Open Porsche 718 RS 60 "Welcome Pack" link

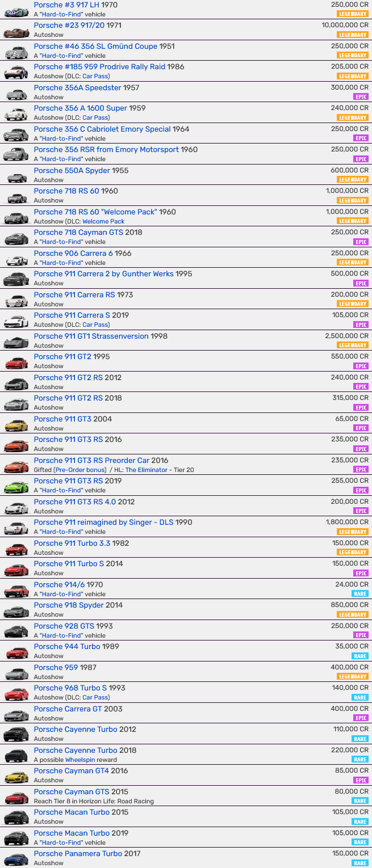(x=95, y=212)
